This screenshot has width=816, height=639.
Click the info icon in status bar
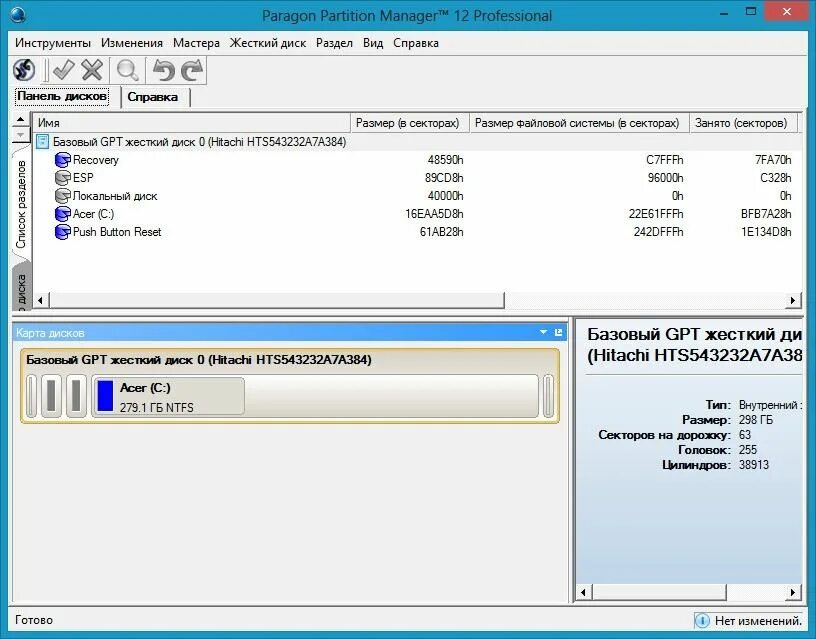702,620
